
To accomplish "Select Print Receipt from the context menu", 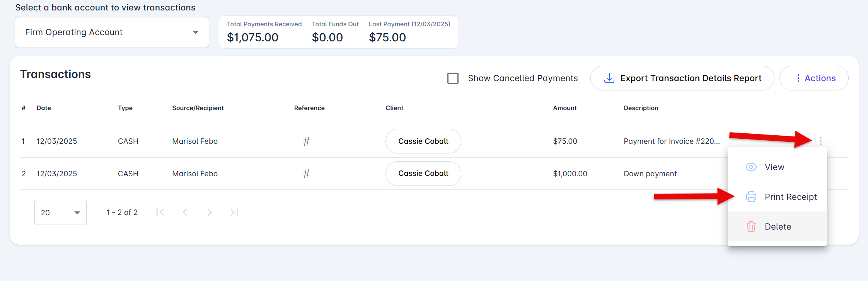I will click(790, 197).
